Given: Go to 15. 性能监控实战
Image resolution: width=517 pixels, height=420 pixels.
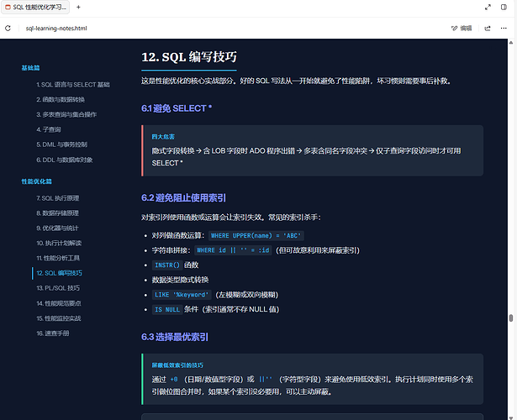Looking at the screenshot, I should click(59, 318).
